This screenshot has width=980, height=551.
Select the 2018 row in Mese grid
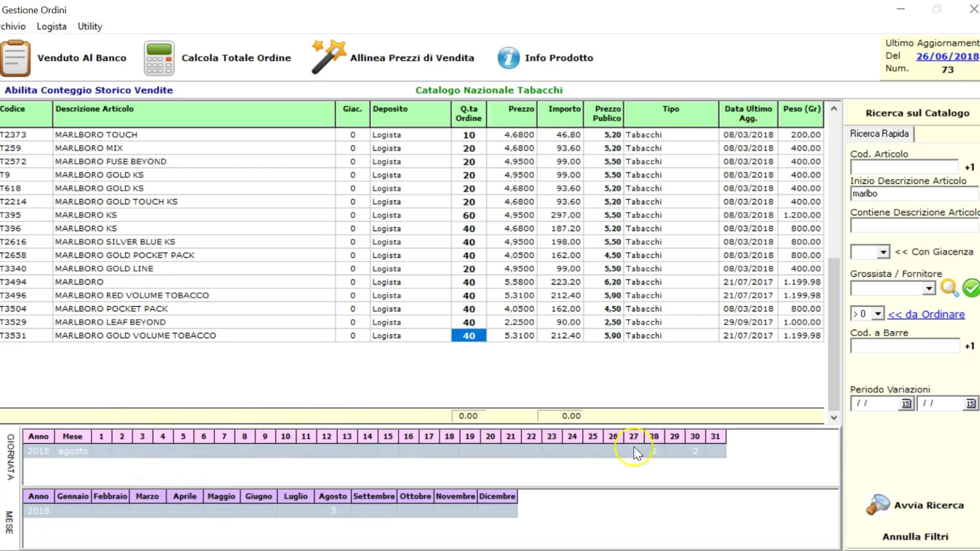tap(270, 511)
